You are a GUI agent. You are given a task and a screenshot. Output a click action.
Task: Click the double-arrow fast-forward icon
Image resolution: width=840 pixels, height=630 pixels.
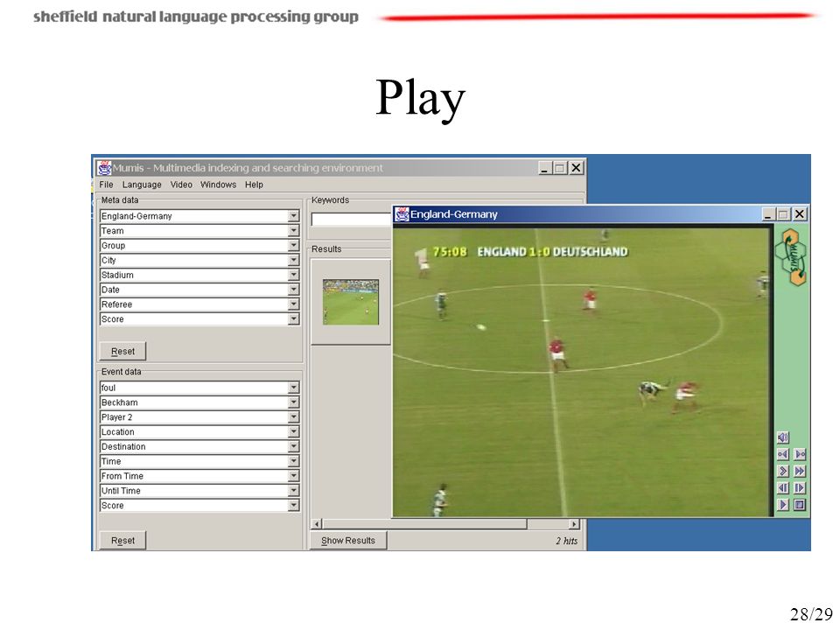[800, 471]
